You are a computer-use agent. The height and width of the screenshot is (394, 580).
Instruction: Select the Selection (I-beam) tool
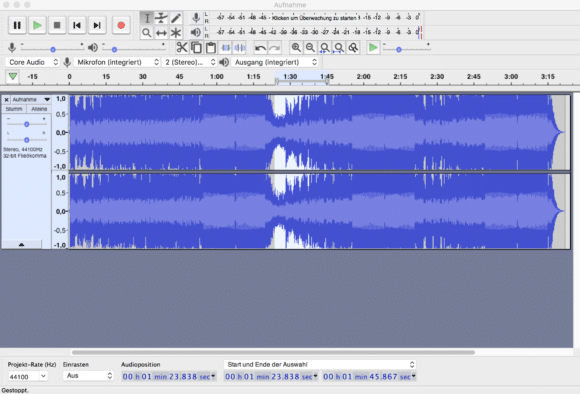click(147, 18)
